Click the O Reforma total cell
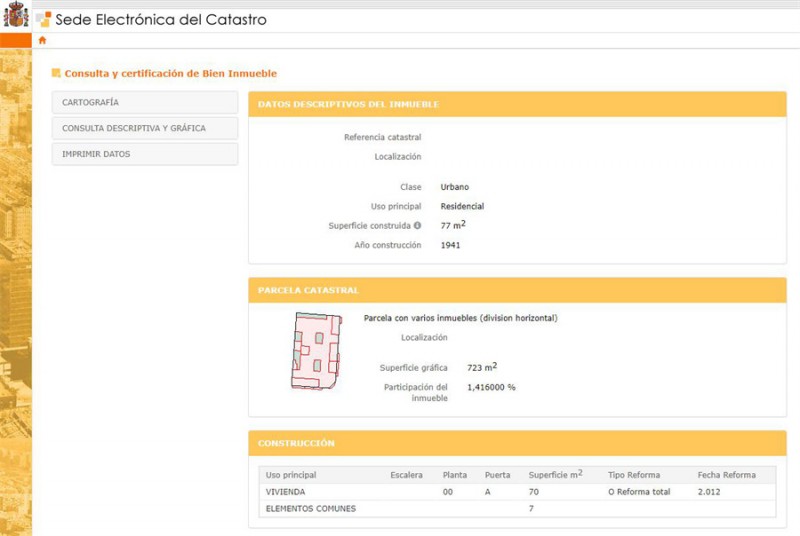The image size is (800, 536). (639, 492)
